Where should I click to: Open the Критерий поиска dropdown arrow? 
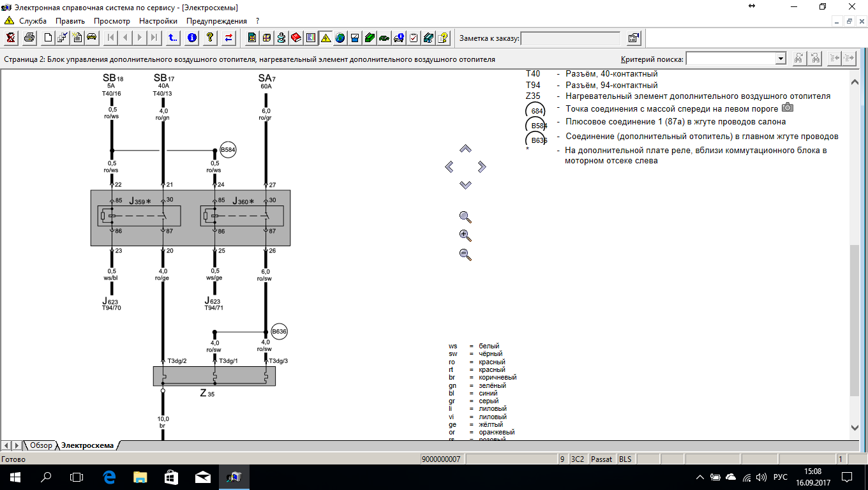pos(780,59)
